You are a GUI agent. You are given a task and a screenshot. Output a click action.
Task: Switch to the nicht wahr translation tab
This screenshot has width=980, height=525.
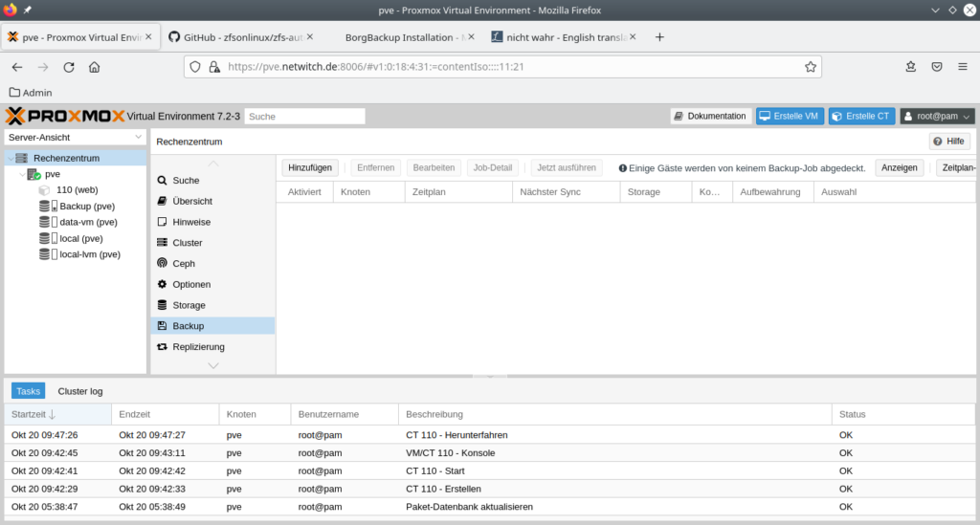(564, 37)
